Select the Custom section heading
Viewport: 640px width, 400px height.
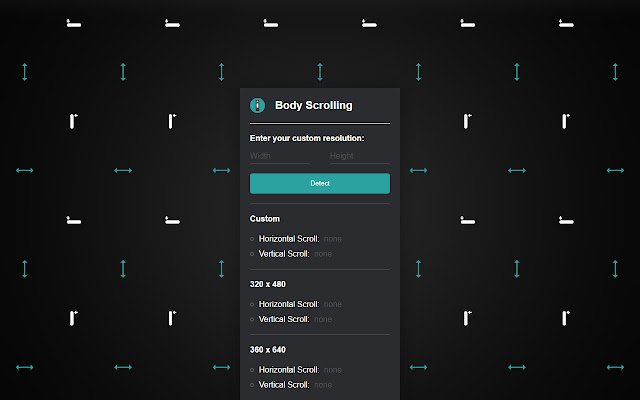(265, 219)
